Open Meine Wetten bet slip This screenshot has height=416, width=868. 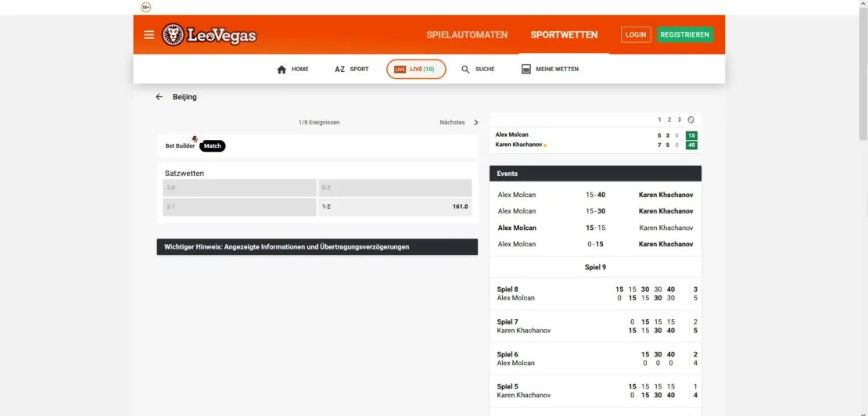[550, 69]
